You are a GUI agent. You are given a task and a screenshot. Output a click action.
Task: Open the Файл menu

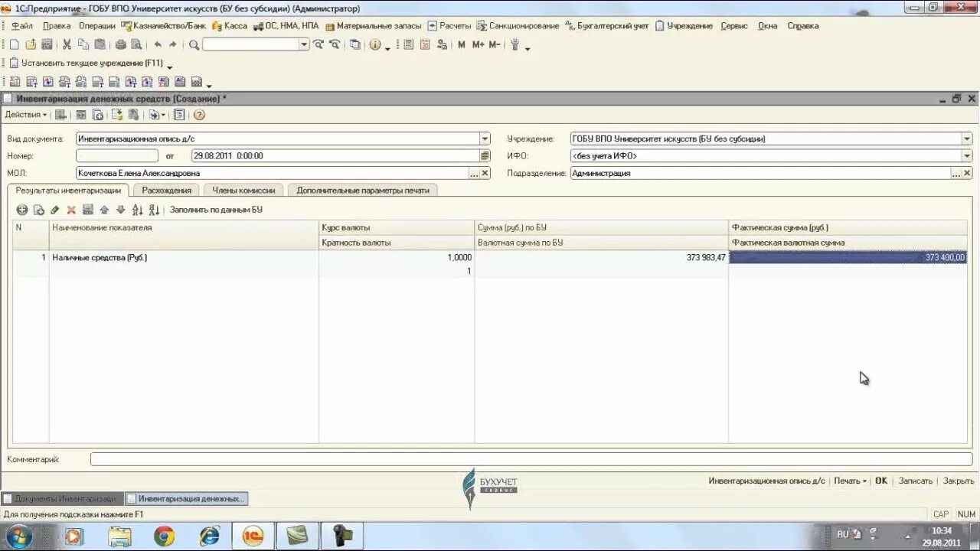[x=21, y=26]
